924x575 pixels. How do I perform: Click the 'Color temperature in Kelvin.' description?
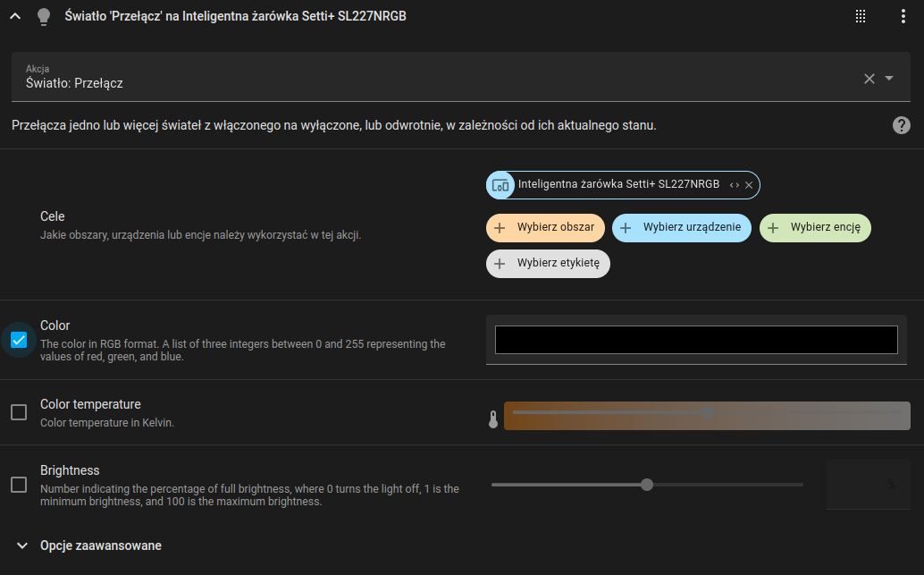click(107, 423)
